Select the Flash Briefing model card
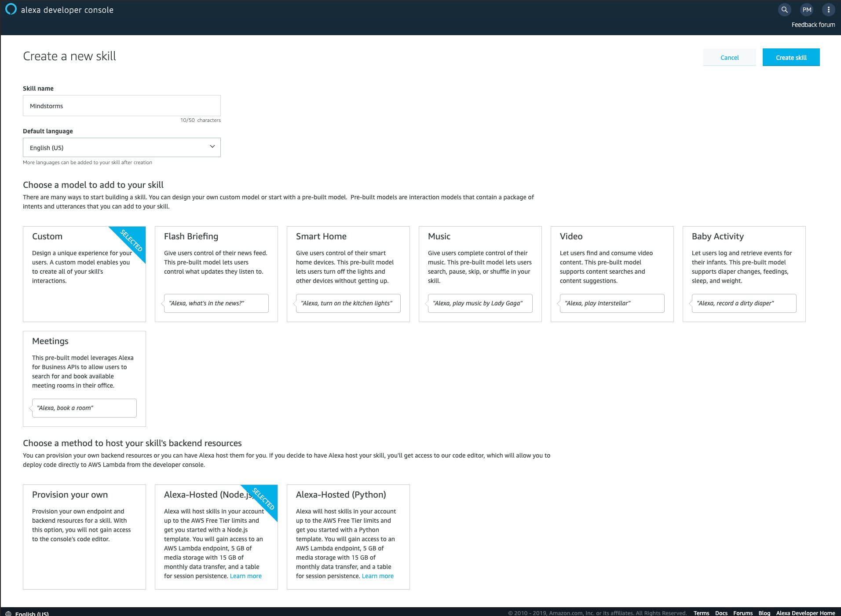The image size is (841, 616). 216,274
